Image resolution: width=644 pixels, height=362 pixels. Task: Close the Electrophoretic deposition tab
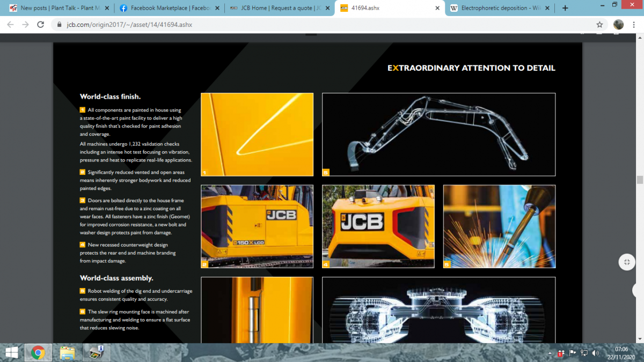(548, 9)
